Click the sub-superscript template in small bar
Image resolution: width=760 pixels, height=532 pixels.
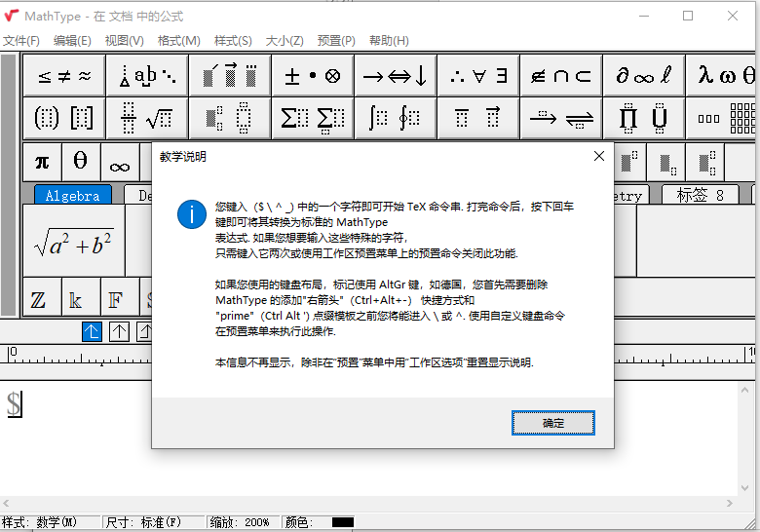705,162
